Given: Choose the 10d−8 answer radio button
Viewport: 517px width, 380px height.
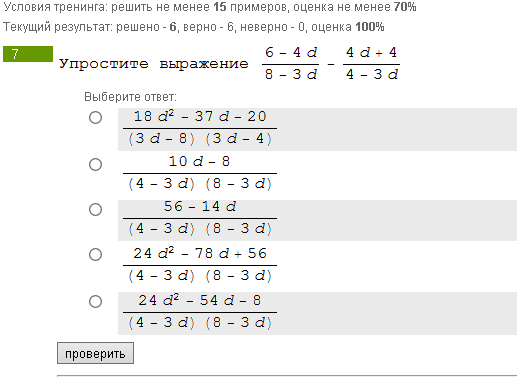Looking at the screenshot, I should (95, 164).
